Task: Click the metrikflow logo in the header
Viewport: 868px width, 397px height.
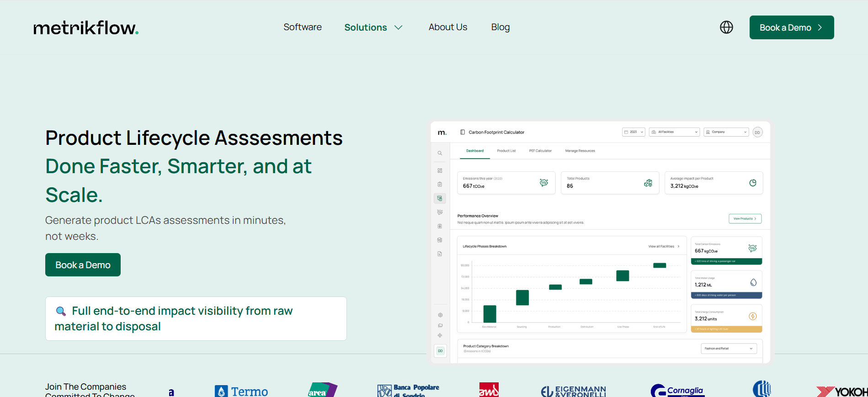Action: [x=86, y=28]
